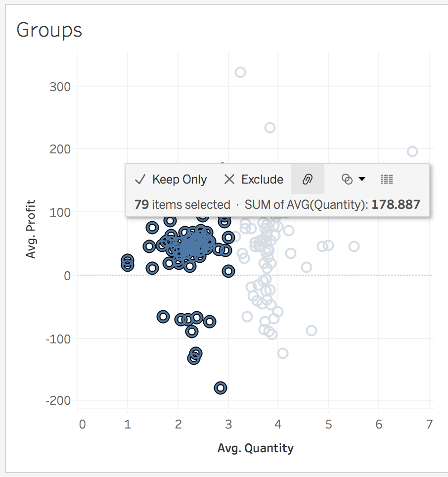Viewport: 448px width, 477px height.
Task: Select the Avg. Profit axis label
Action: (31, 229)
